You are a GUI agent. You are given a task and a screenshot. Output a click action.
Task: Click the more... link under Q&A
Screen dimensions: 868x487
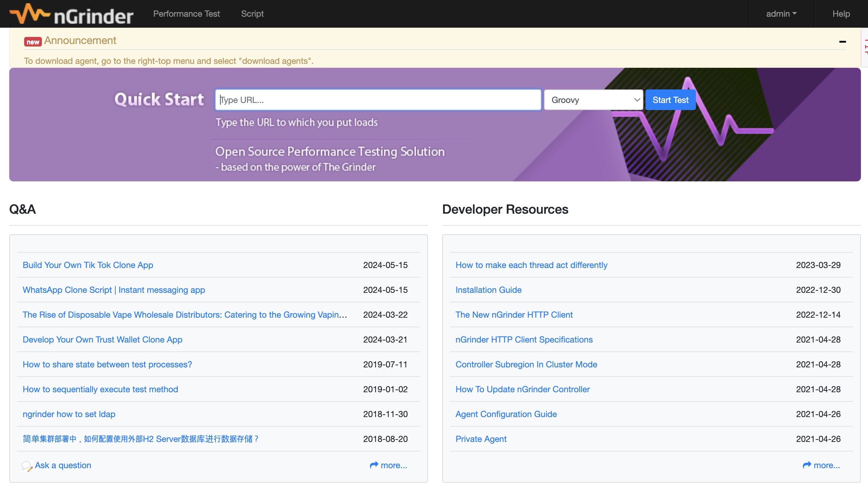[x=394, y=465]
